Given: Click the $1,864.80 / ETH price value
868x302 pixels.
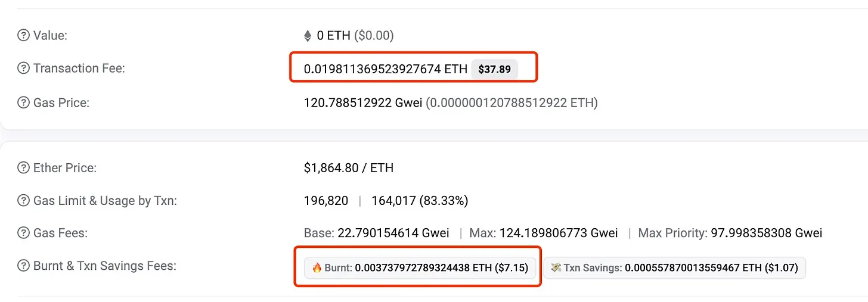Looking at the screenshot, I should coord(349,168).
